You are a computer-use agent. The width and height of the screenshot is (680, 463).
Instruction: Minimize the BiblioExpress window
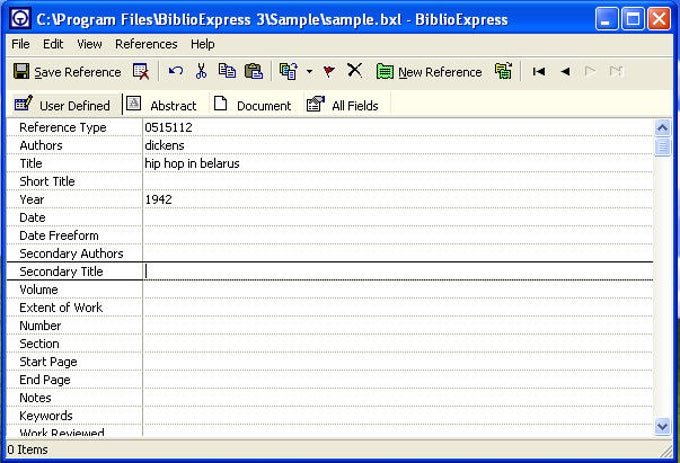pyautogui.click(x=606, y=19)
